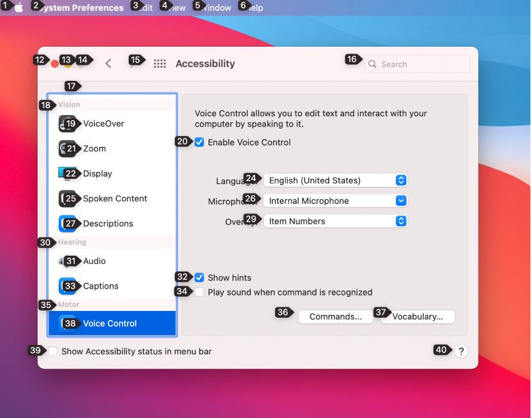This screenshot has width=532, height=418.
Task: Click the Motor section header
Action: click(x=68, y=304)
